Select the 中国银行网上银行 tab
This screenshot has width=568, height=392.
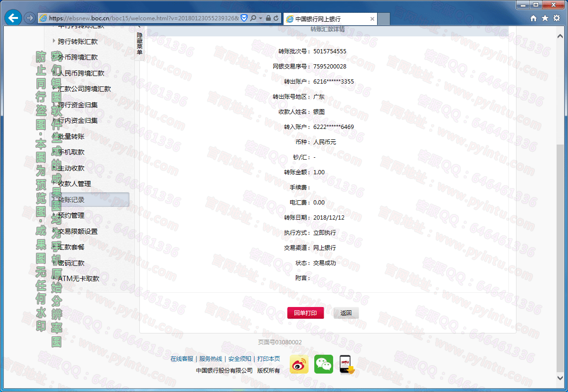pyautogui.click(x=330, y=19)
